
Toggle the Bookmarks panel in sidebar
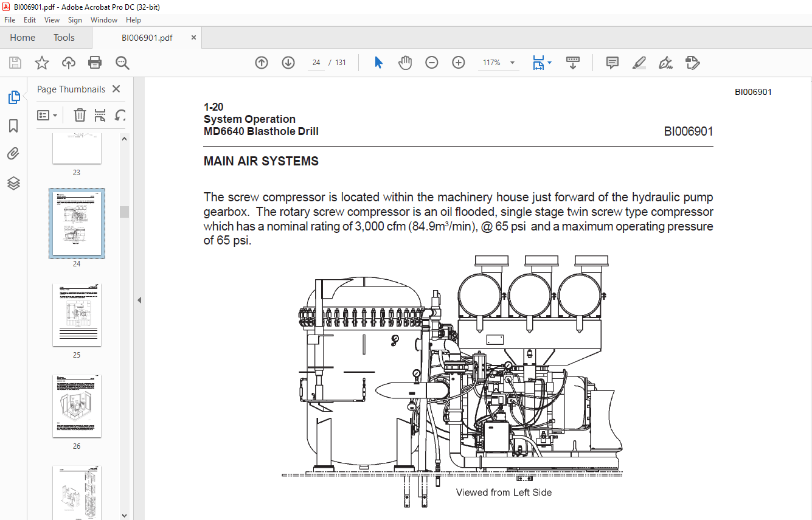13,126
